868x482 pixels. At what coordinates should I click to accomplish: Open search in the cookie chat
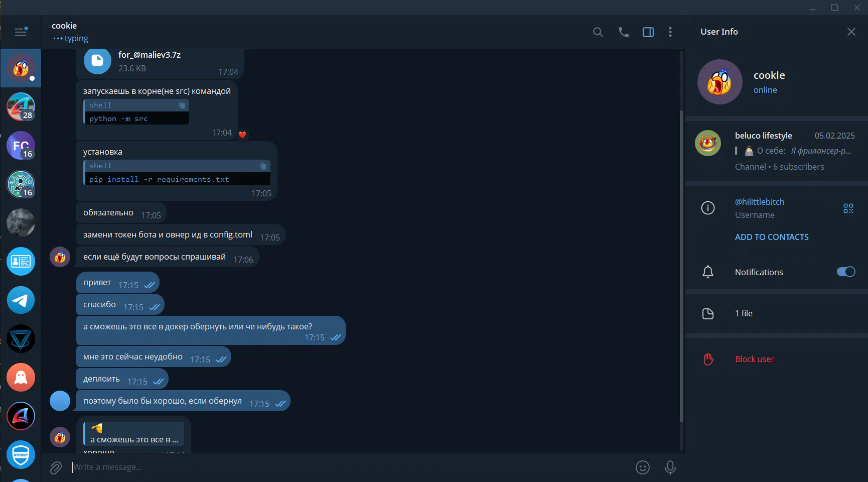click(x=598, y=32)
